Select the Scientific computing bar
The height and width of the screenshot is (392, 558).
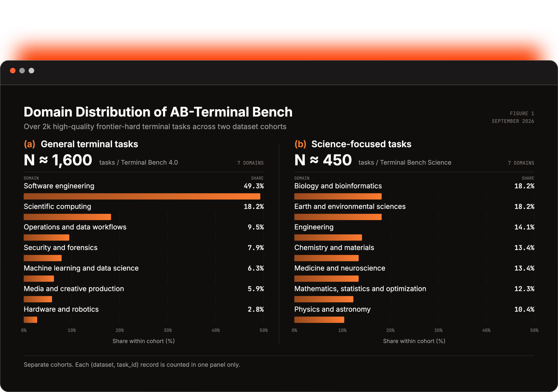point(67,217)
